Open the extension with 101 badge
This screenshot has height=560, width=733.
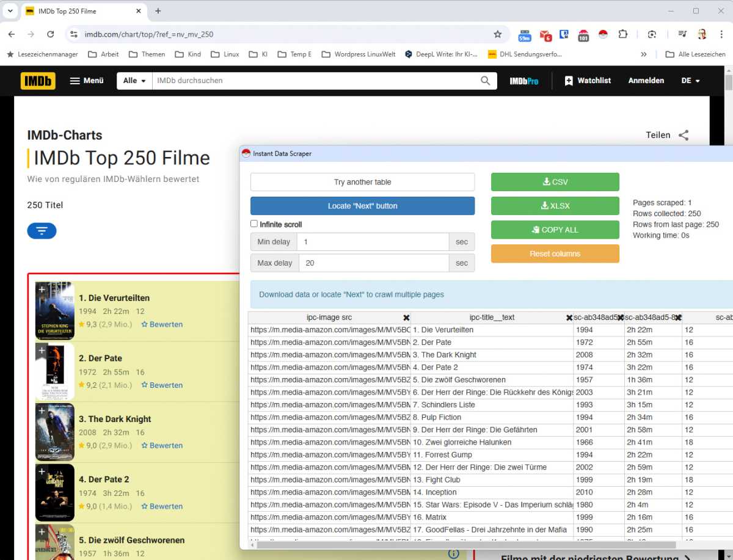coord(583,35)
